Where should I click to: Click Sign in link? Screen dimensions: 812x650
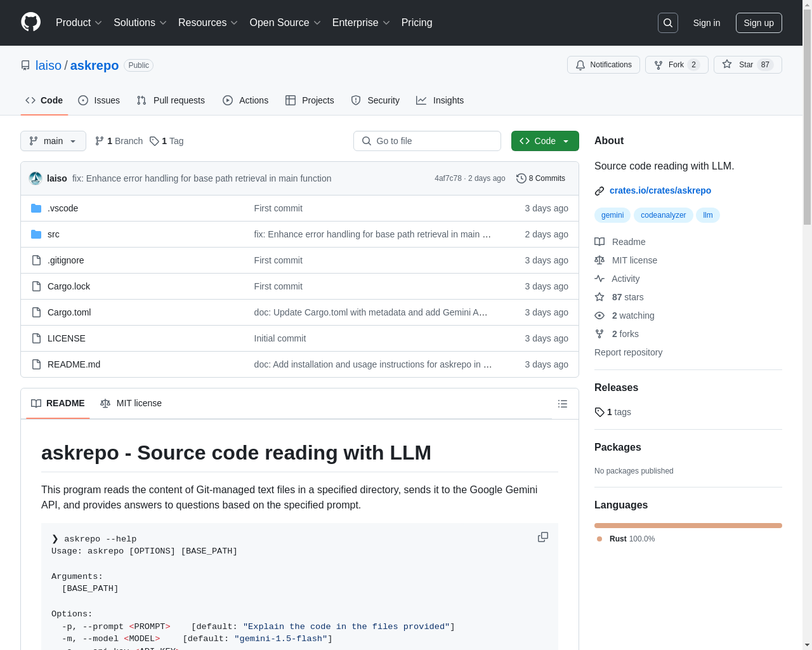[707, 23]
